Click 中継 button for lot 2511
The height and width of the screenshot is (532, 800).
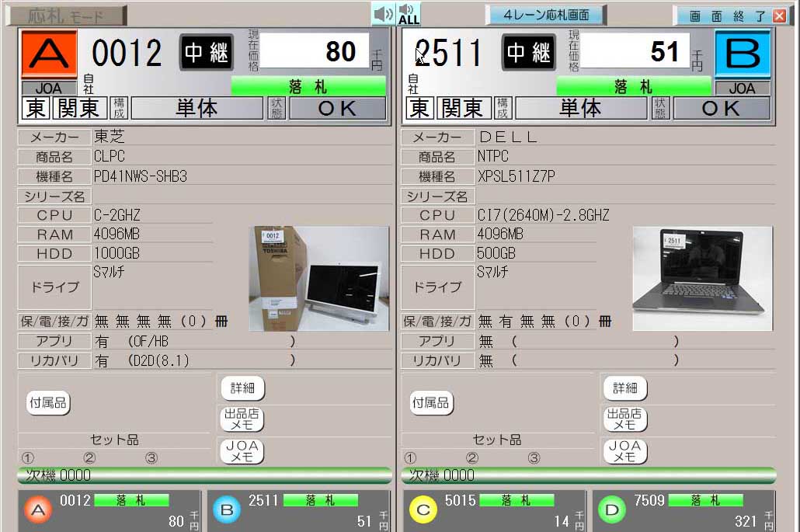[529, 52]
